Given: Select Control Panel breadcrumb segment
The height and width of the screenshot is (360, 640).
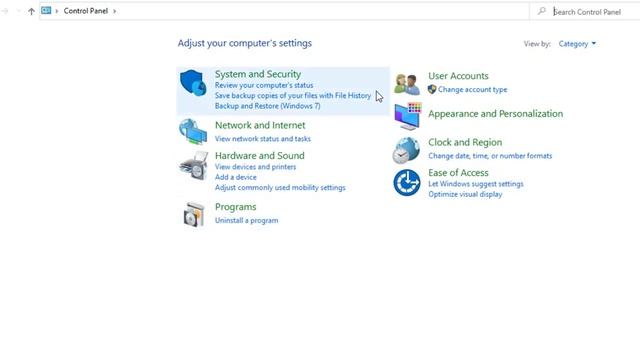Looking at the screenshot, I should [x=86, y=11].
